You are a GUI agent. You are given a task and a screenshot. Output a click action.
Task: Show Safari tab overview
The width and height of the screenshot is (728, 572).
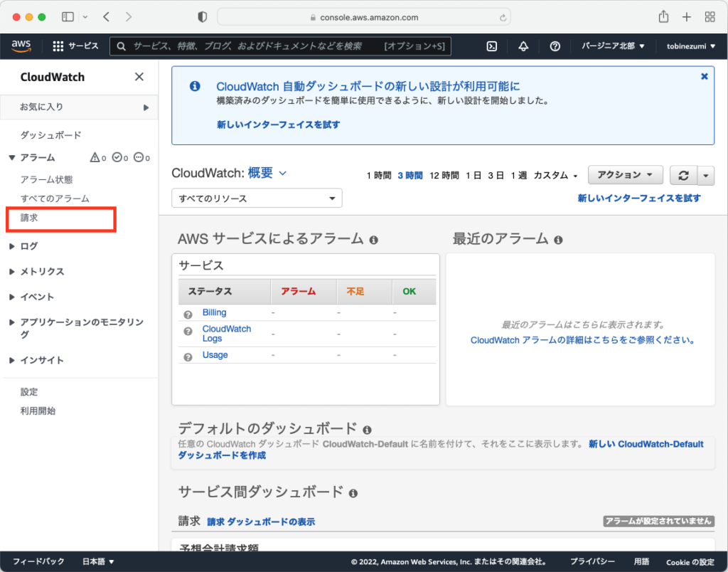coord(710,17)
